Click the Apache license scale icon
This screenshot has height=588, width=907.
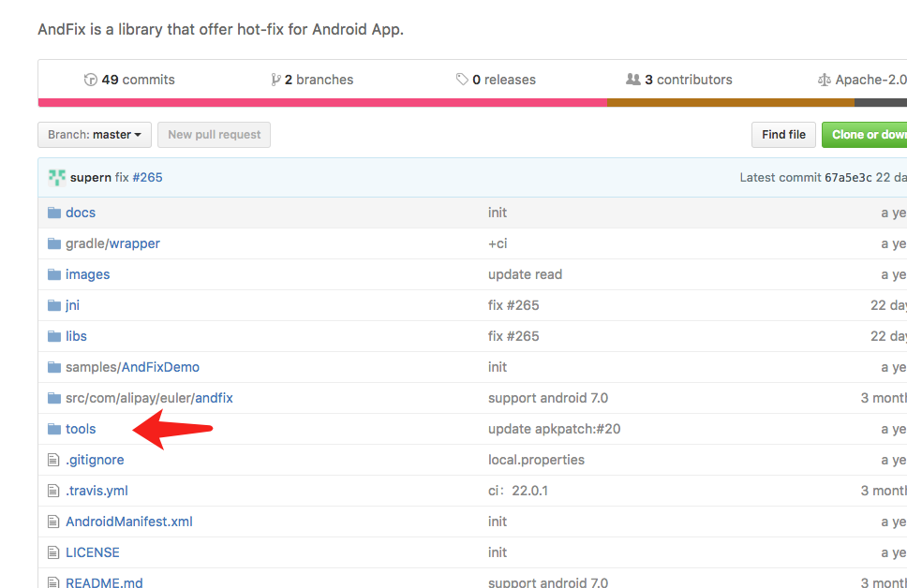coord(825,80)
